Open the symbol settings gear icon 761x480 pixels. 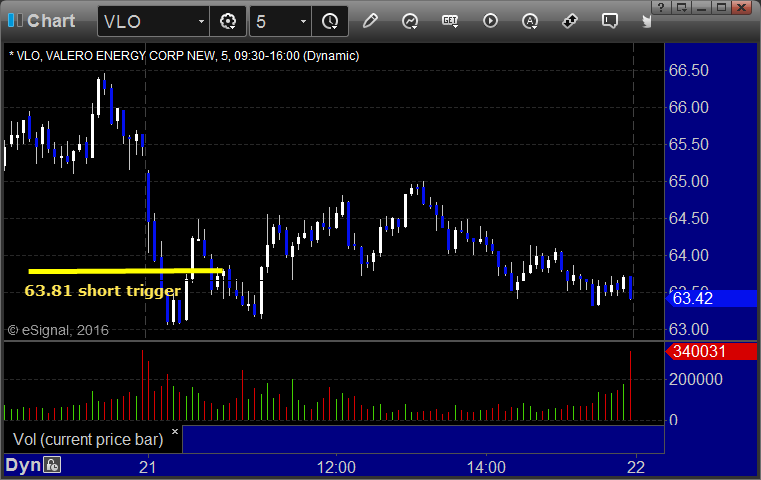click(228, 21)
